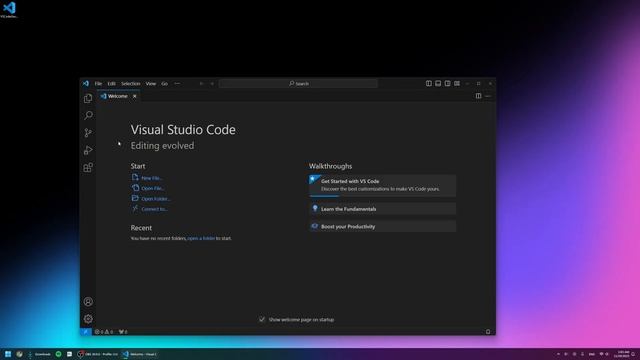Open the customize layout icon
Viewport: 640px width, 360px height.
point(457,83)
